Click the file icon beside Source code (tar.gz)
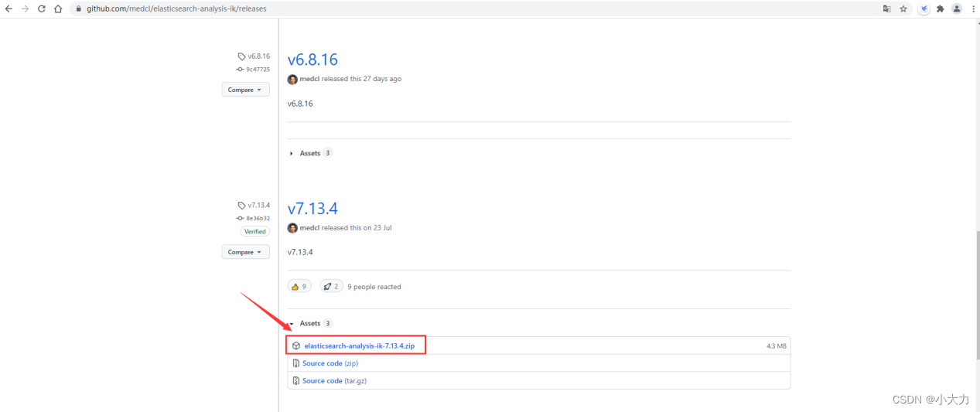Screen dimensions: 980x412 [296, 380]
